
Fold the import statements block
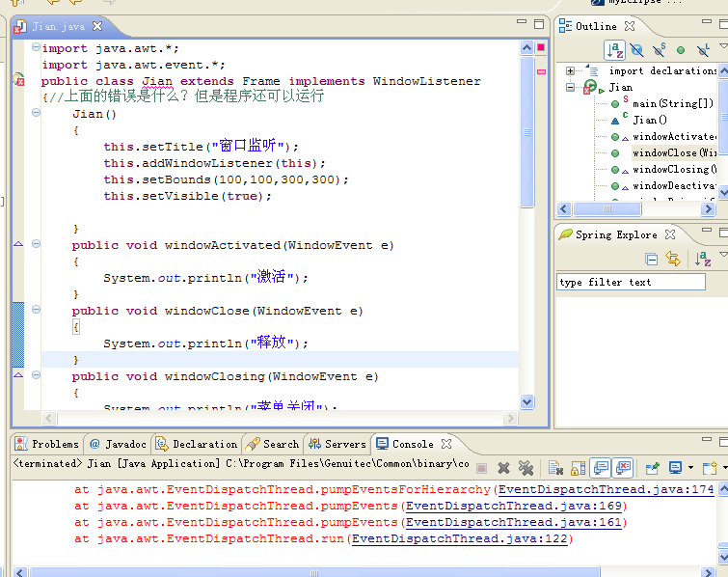[x=36, y=47]
